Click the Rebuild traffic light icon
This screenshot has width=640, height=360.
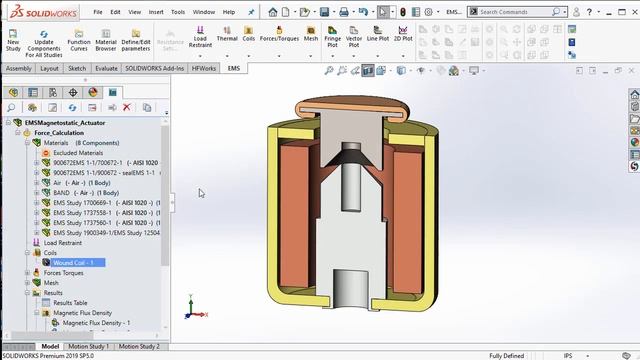[x=402, y=12]
